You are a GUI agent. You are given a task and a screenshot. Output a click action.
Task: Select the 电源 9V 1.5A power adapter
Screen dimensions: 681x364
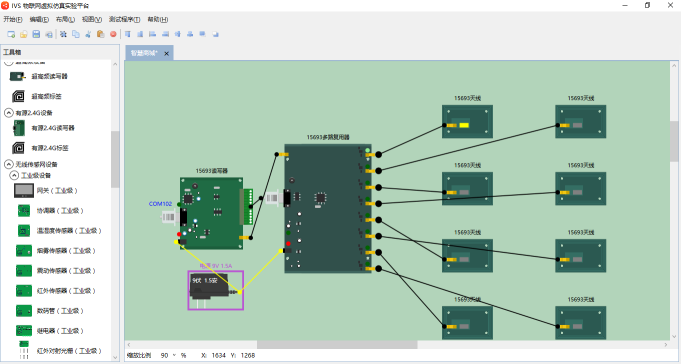click(x=216, y=290)
